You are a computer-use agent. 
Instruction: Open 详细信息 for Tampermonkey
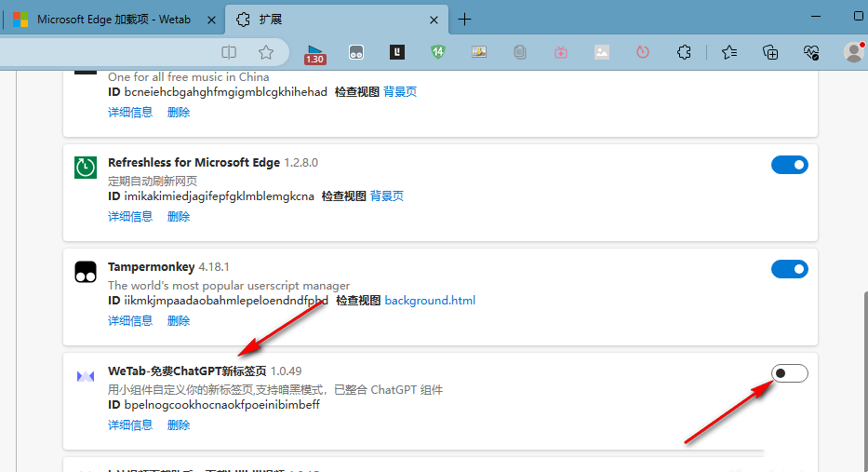(x=130, y=321)
